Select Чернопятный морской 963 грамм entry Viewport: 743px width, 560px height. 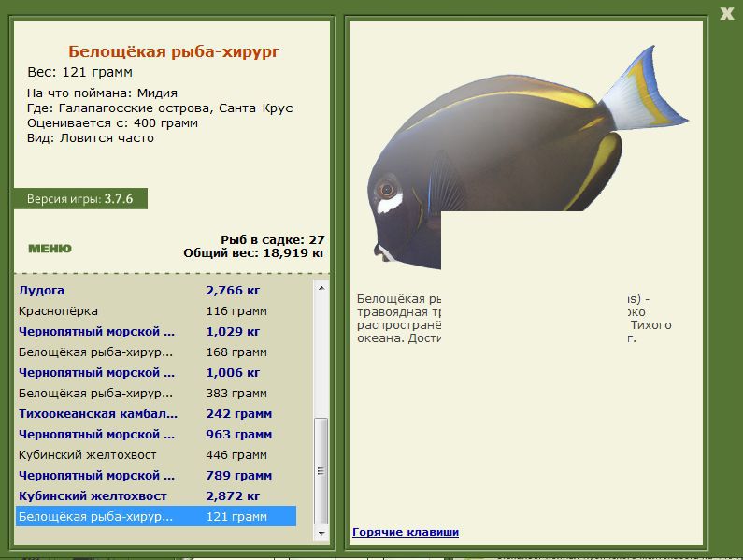pyautogui.click(x=156, y=435)
